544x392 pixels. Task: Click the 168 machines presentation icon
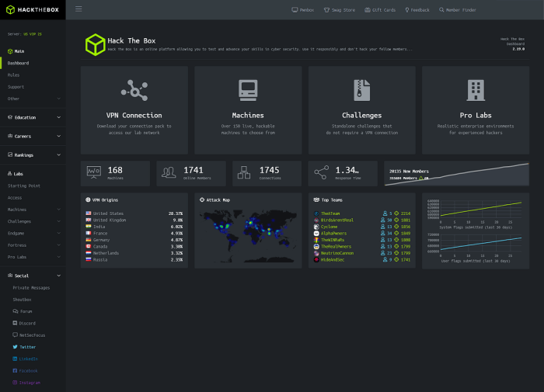[x=94, y=172]
